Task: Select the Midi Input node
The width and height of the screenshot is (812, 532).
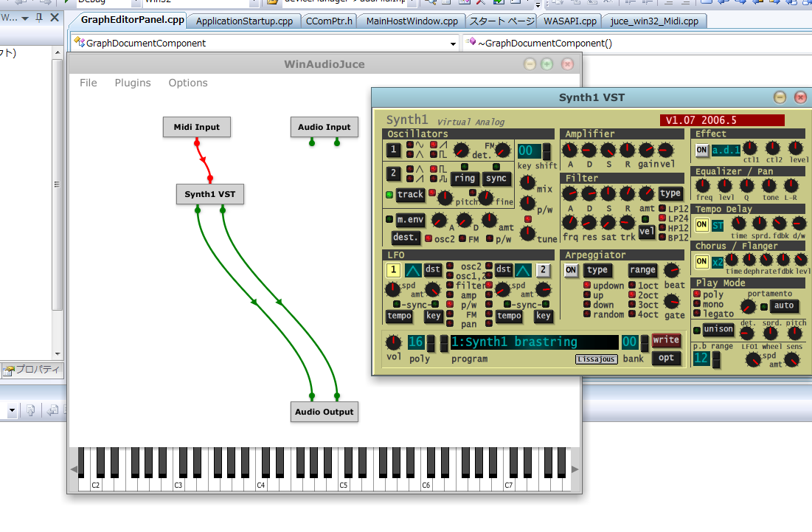Action: pos(196,127)
